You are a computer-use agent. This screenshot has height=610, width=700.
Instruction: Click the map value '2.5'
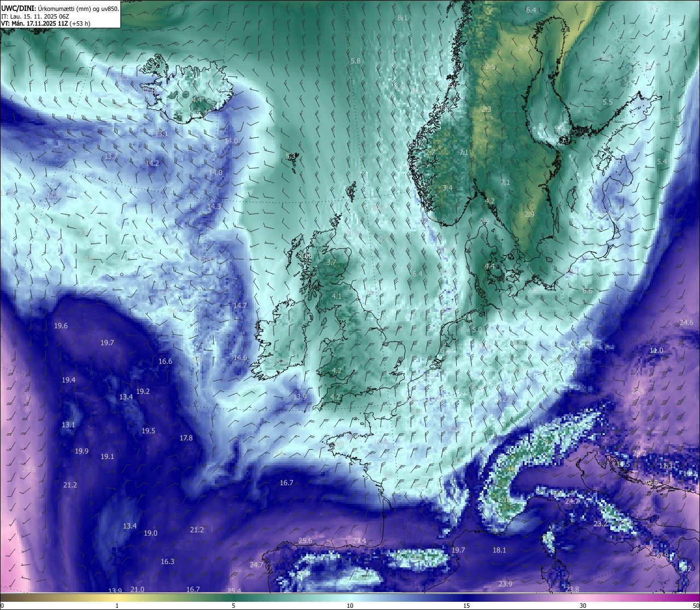(490, 67)
